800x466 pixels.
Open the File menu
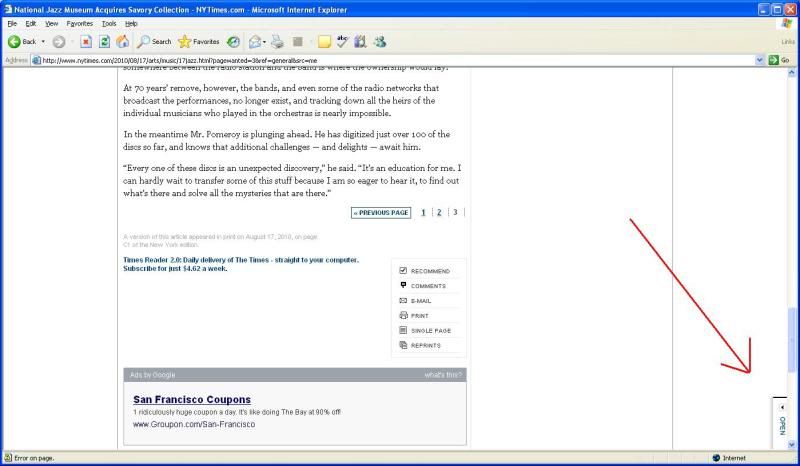tap(12, 23)
